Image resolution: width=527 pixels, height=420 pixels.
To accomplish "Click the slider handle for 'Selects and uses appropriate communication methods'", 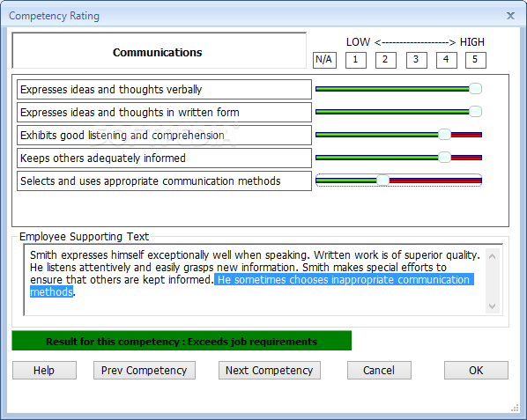I will [382, 181].
